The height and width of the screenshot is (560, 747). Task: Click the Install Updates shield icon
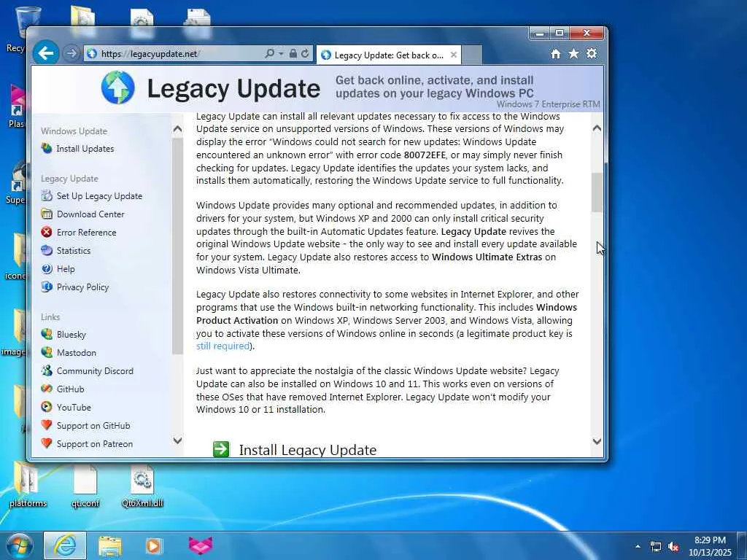[47, 148]
